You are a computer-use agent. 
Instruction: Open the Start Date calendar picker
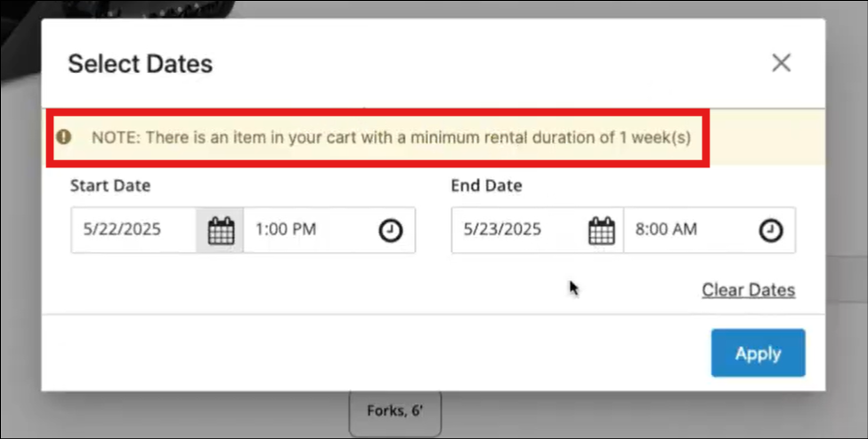click(x=220, y=231)
